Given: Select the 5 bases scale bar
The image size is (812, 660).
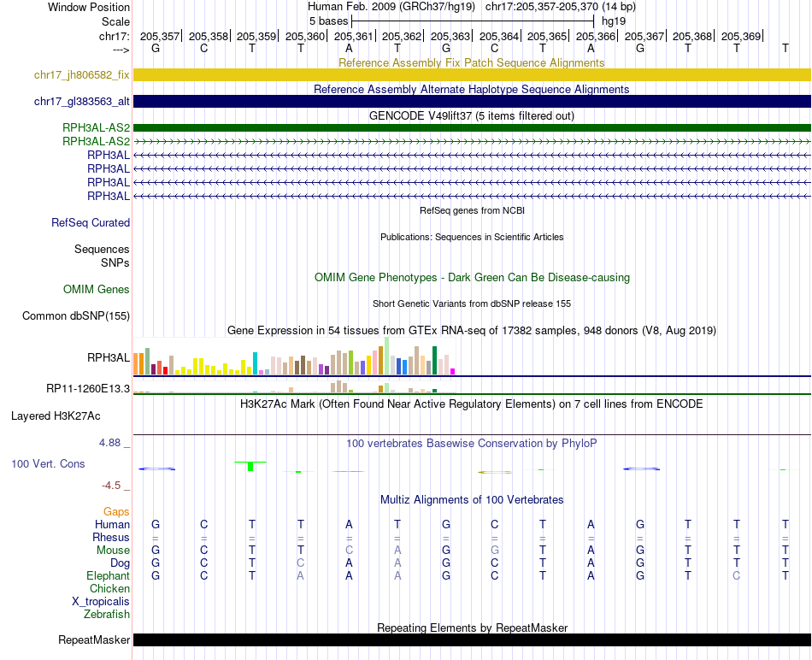Looking at the screenshot, I should point(473,21).
